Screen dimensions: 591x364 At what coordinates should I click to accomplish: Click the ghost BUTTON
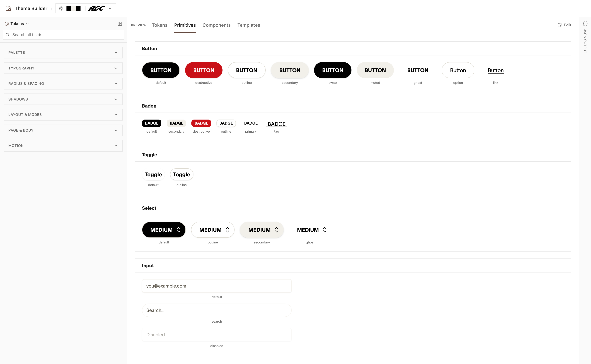tap(418, 70)
